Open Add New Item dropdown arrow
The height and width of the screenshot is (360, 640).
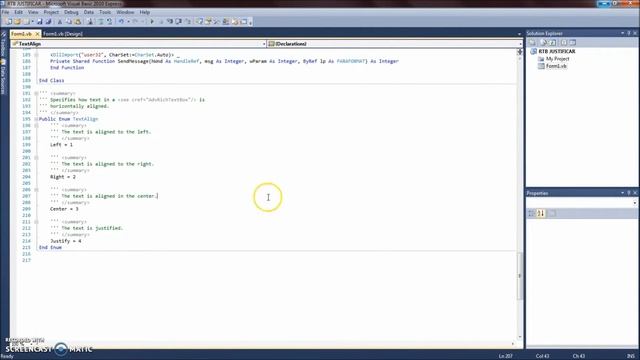(x=33, y=21)
